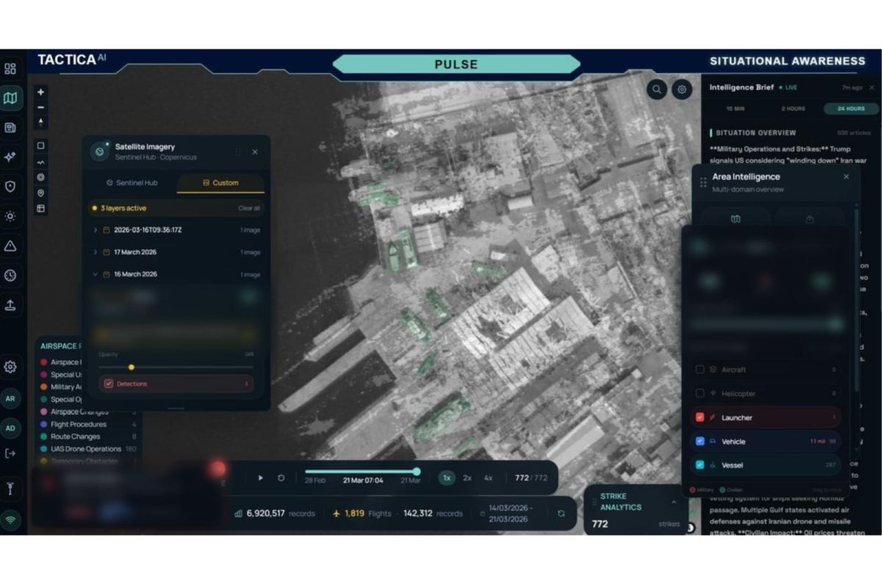The image size is (882, 588).
Task: Close the Area Intelligence panel
Action: pos(846,176)
